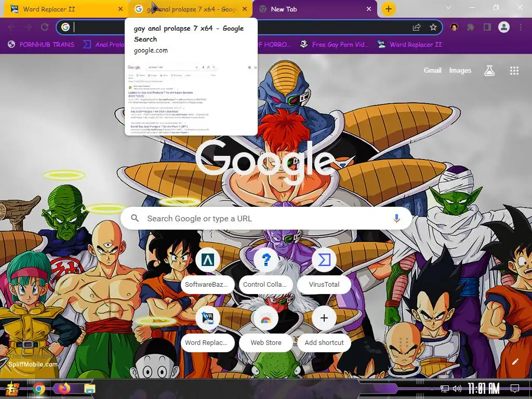Viewport: 532px width, 399px height.
Task: Open the avatar extension icon in toolbar
Action: [454, 27]
